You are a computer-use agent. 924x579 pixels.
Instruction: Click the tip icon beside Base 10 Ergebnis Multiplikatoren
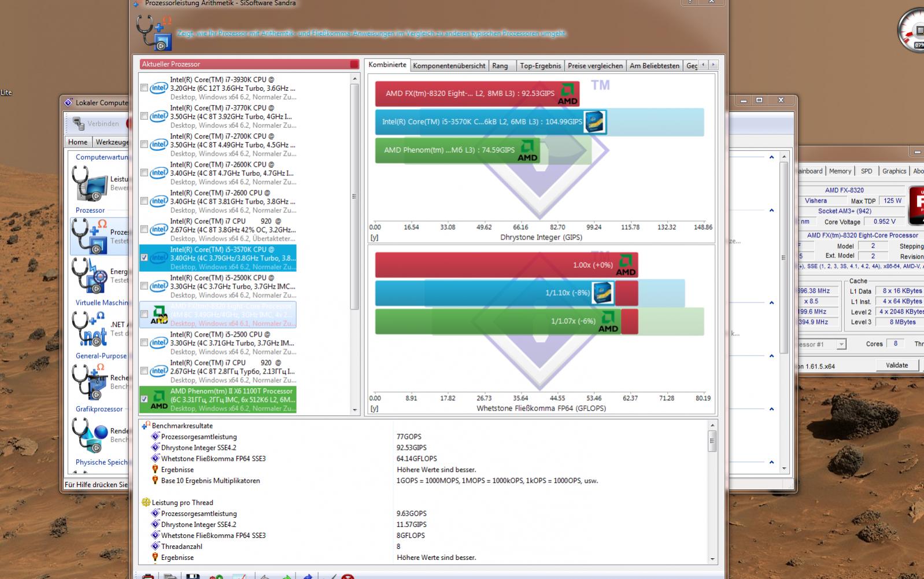(155, 481)
